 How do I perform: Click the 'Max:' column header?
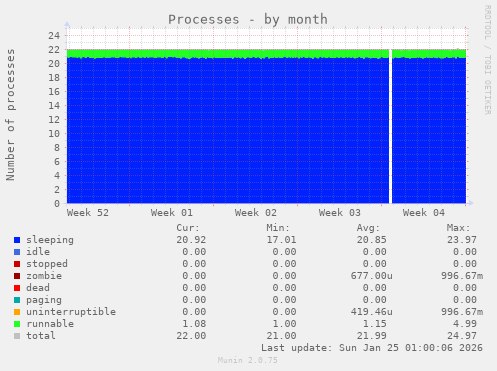tap(458, 228)
